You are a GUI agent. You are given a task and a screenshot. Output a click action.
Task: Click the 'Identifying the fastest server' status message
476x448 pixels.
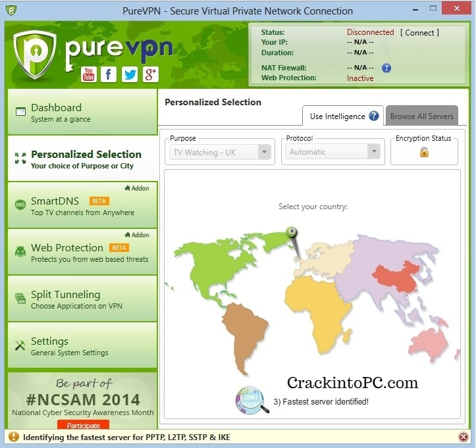point(126,437)
